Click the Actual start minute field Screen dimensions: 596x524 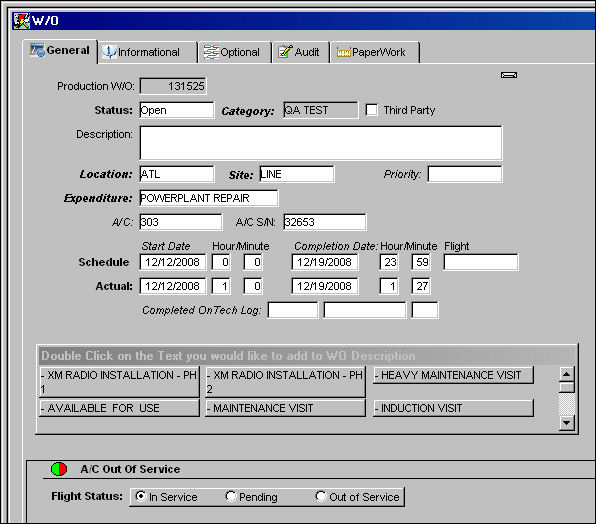click(x=253, y=286)
